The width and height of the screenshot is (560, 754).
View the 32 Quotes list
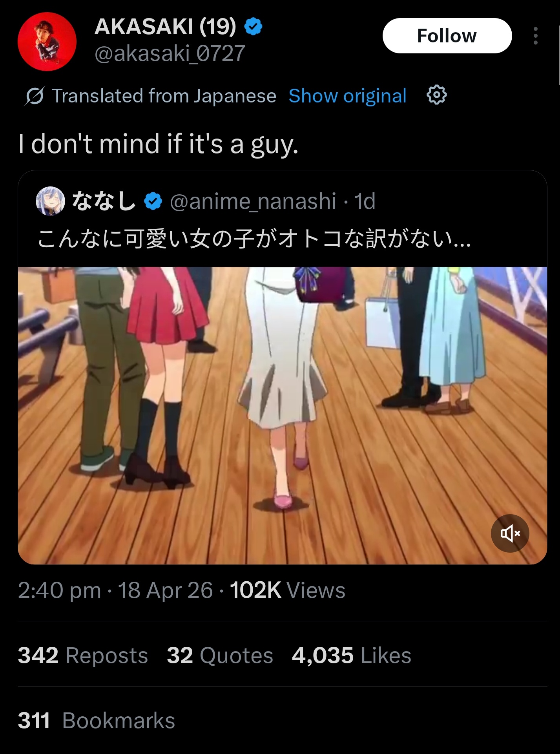[220, 655]
